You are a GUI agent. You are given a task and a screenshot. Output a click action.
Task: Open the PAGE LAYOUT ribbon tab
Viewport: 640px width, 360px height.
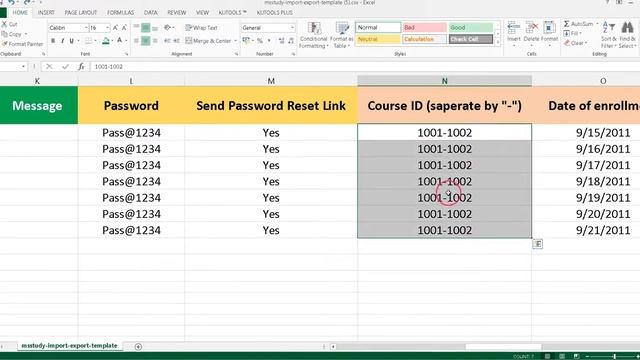tap(80, 13)
